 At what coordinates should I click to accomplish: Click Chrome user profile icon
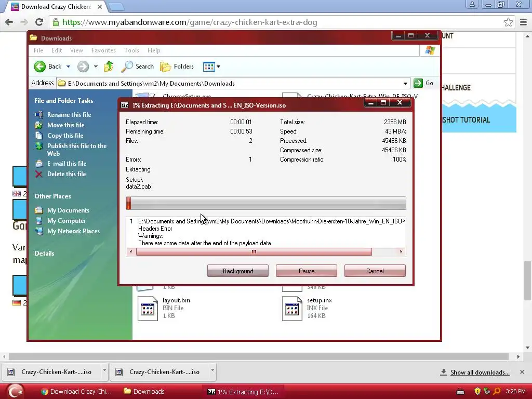pyautogui.click(x=472, y=4)
